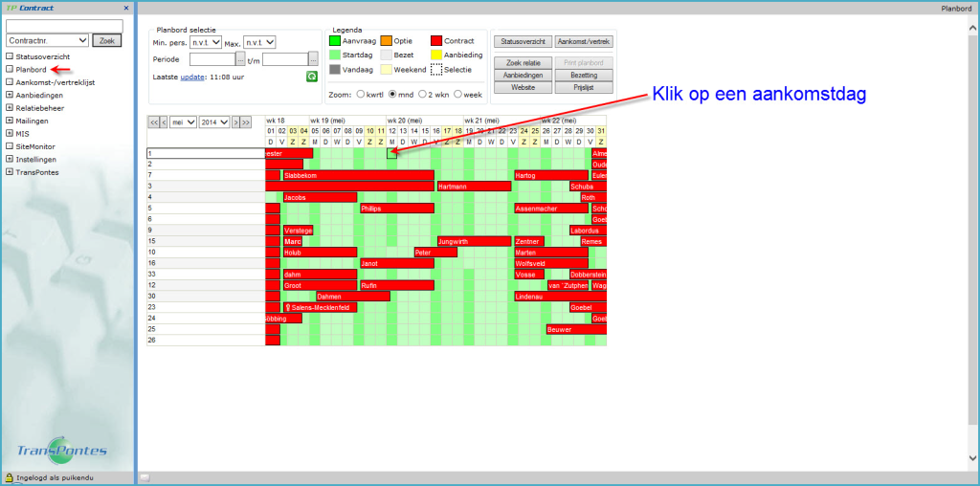The height and width of the screenshot is (486, 980).
Task: Expand the Aanbiedingen tree node
Action: click(x=10, y=97)
